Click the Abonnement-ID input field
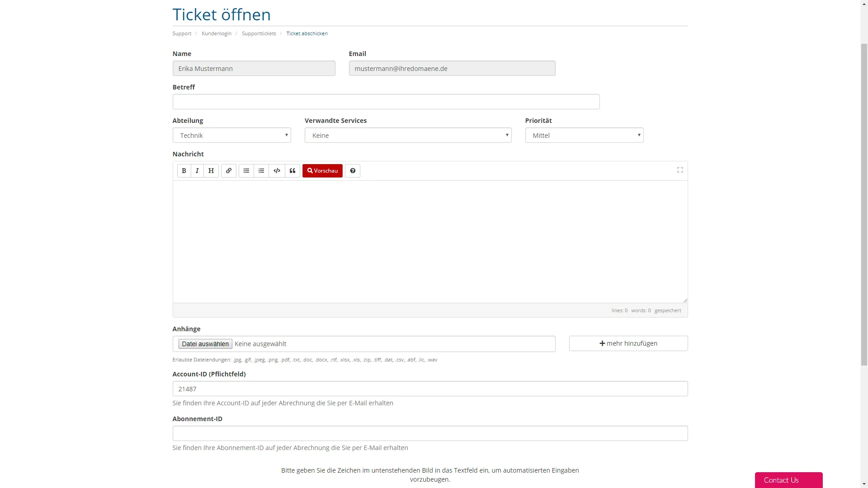This screenshot has width=868, height=488. pyautogui.click(x=430, y=433)
